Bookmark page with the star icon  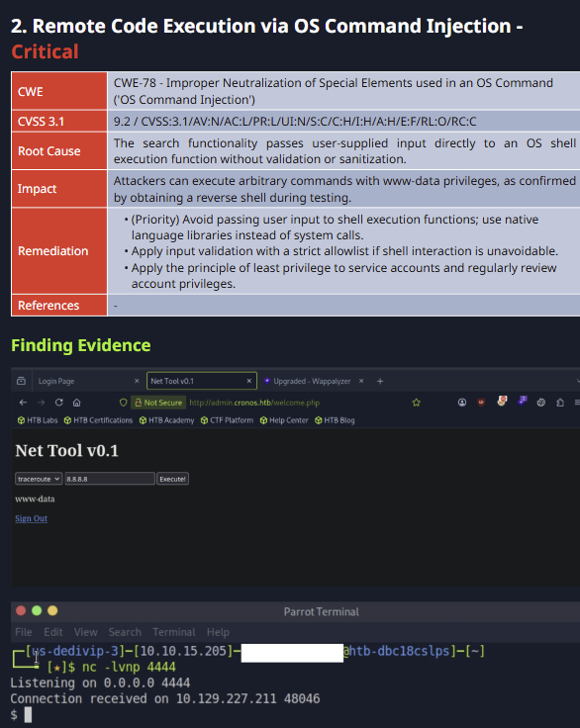click(x=416, y=403)
